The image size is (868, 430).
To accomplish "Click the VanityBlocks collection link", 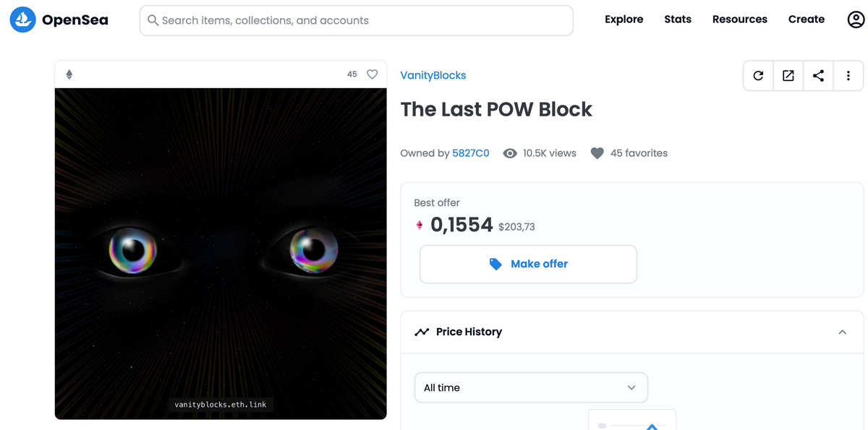I will coord(433,75).
